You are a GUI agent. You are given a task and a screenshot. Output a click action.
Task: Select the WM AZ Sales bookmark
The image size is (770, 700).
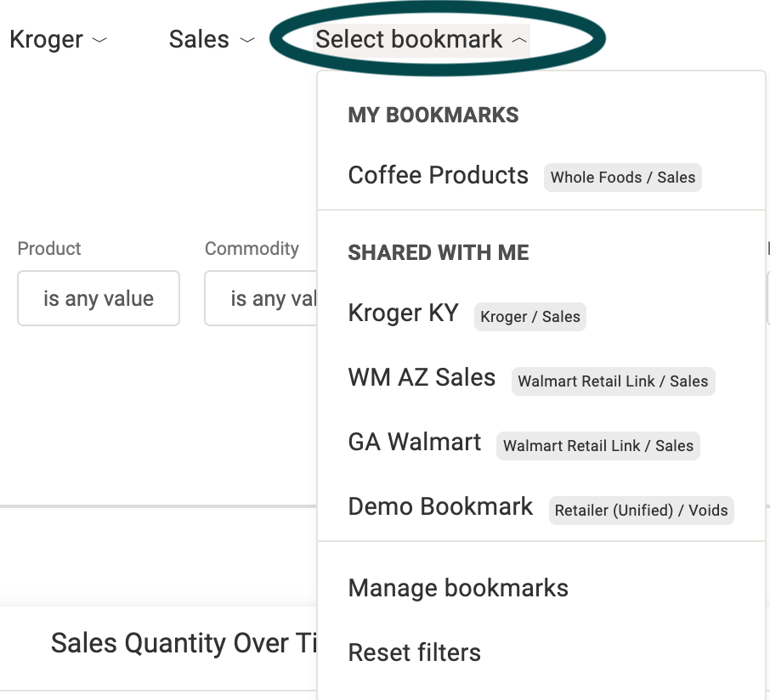coord(422,377)
